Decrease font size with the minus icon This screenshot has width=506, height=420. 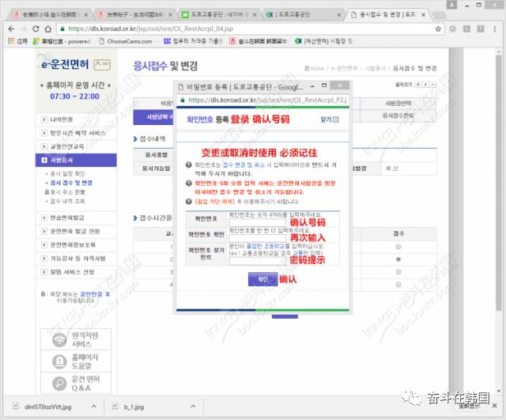click(x=433, y=85)
